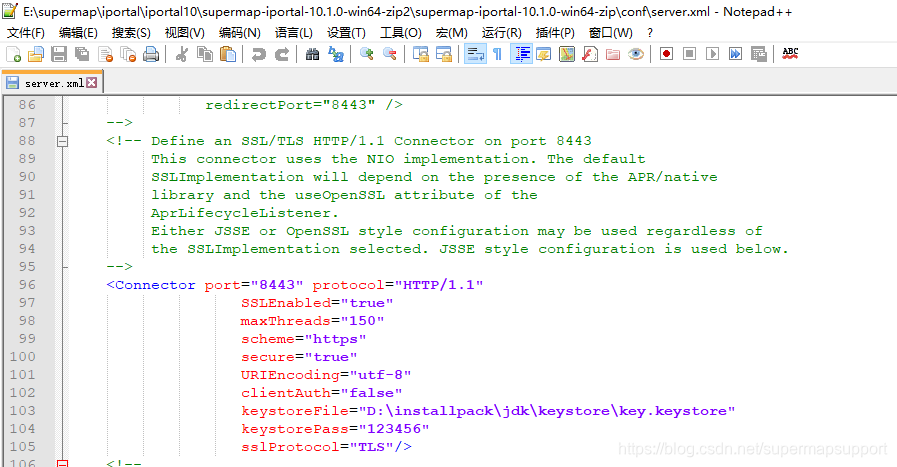Viewport: 897px width, 467px height.
Task: Zoom out using the magnifier minus icon
Action: click(x=390, y=54)
